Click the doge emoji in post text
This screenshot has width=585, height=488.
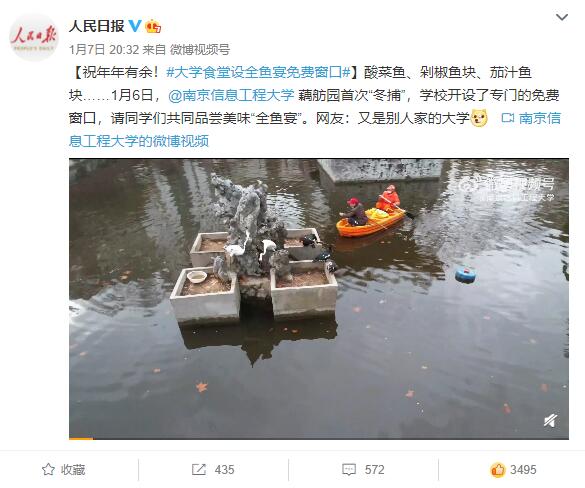[x=479, y=118]
